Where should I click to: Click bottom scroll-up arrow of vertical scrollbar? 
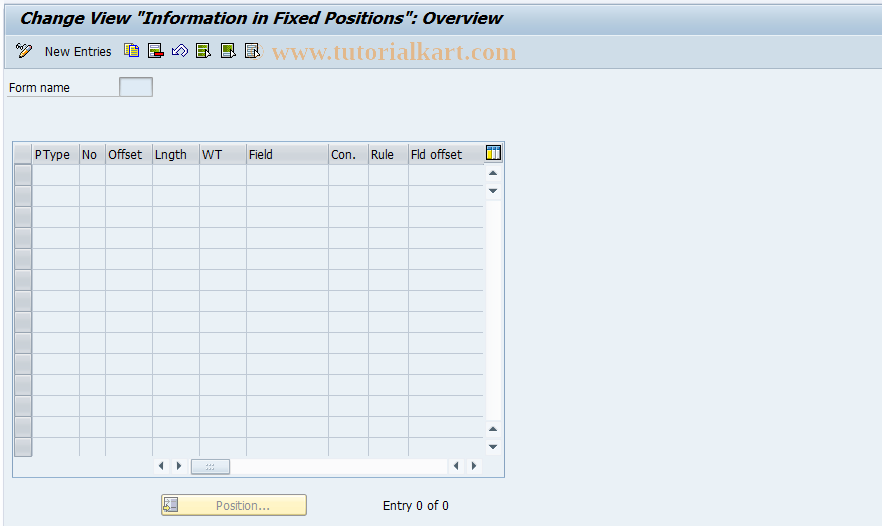click(x=493, y=429)
